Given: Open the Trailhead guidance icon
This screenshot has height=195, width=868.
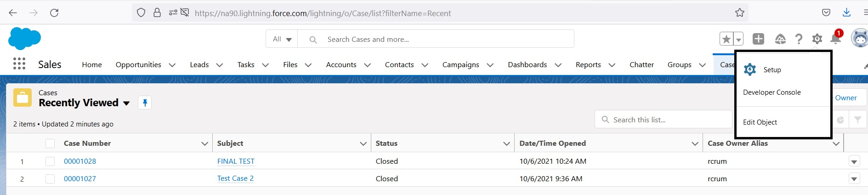Looking at the screenshot, I should click(x=780, y=39).
